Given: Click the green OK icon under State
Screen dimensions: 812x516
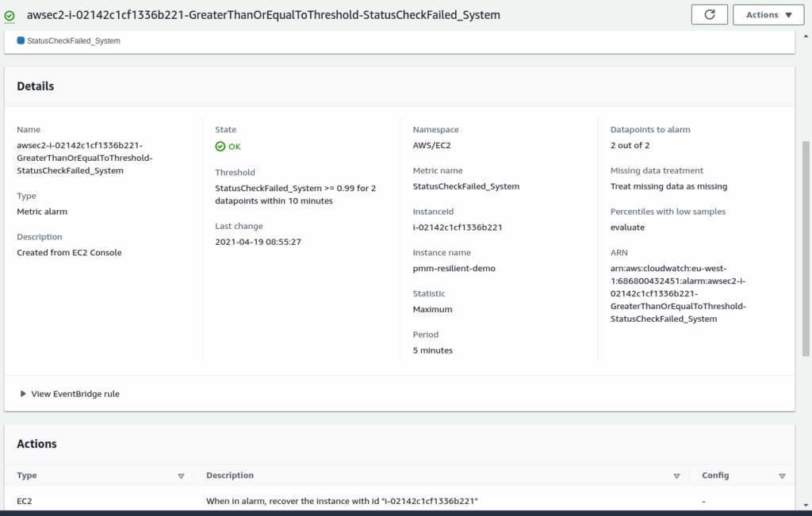Looking at the screenshot, I should point(220,146).
